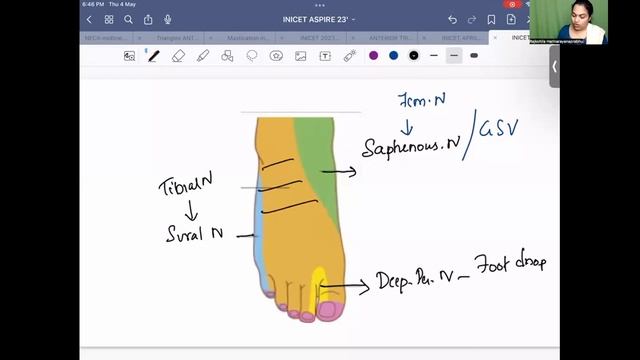Choose the medium stroke width
Image resolution: width=640 pixels, height=360 pixels.
tap(454, 56)
